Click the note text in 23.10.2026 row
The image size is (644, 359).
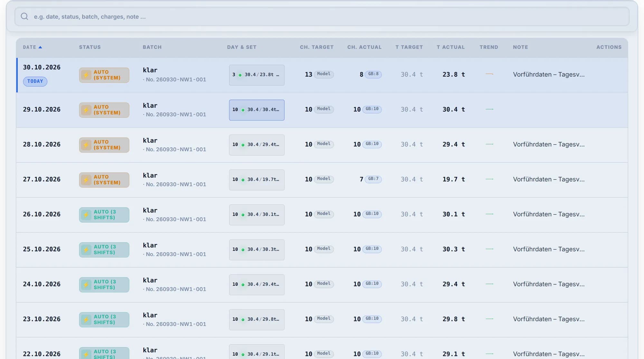click(549, 319)
